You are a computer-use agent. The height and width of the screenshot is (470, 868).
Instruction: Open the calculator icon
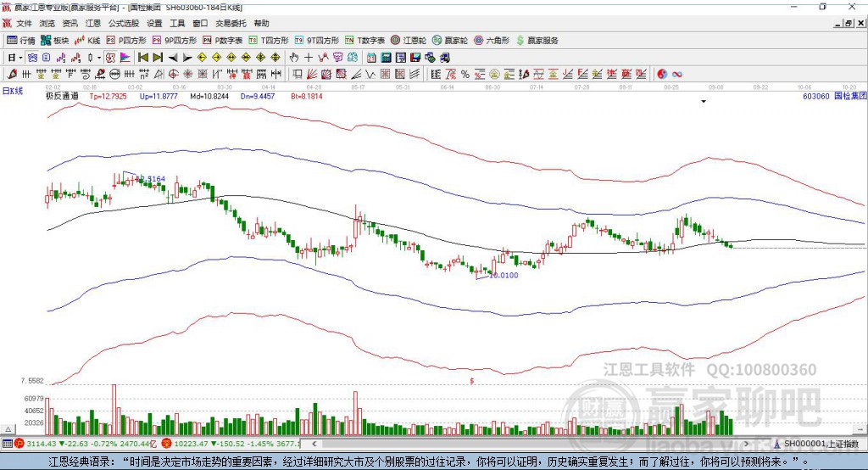pyautogui.click(x=386, y=57)
